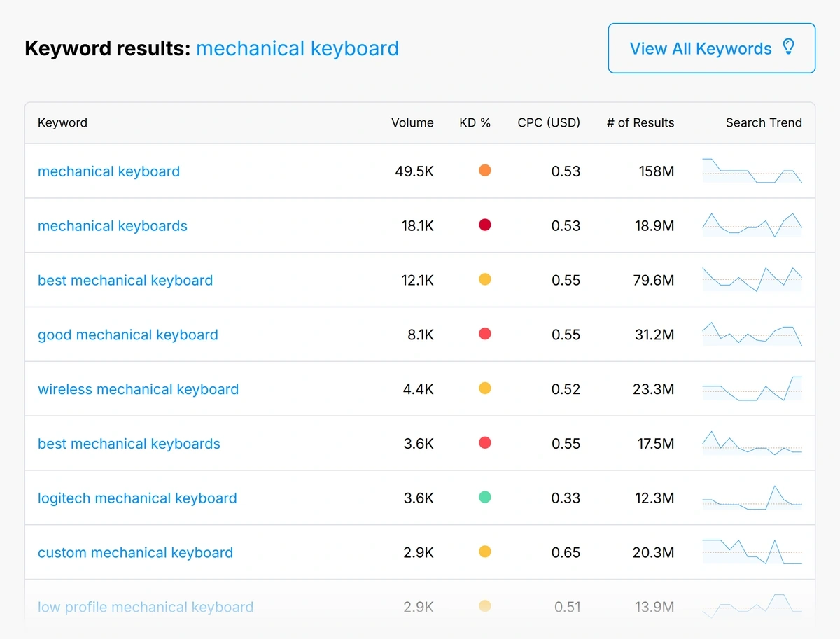Click the CPC (USD) column header
Image resolution: width=840 pixels, height=639 pixels.
click(549, 122)
